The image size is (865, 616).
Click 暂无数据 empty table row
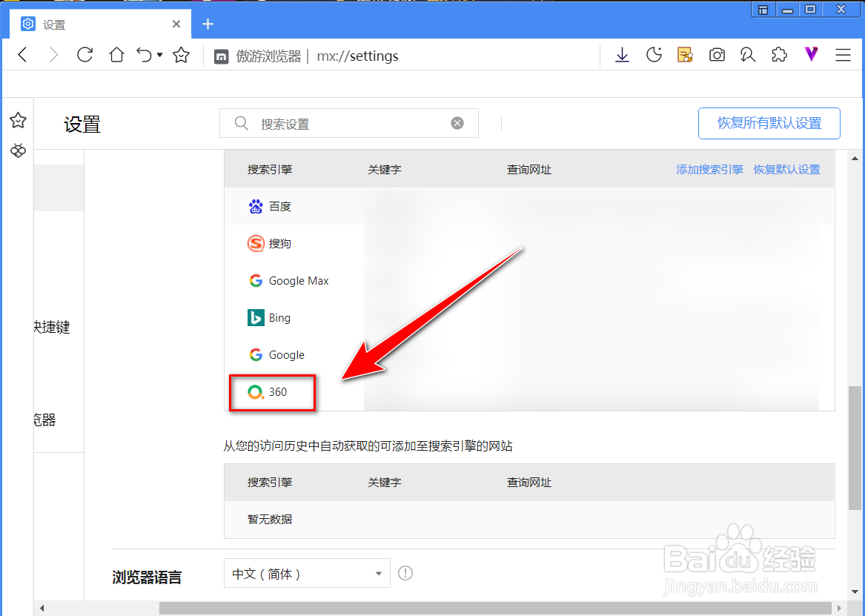[529, 519]
